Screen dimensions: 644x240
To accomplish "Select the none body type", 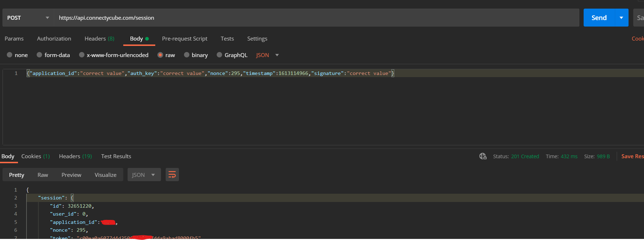I will coord(17,55).
